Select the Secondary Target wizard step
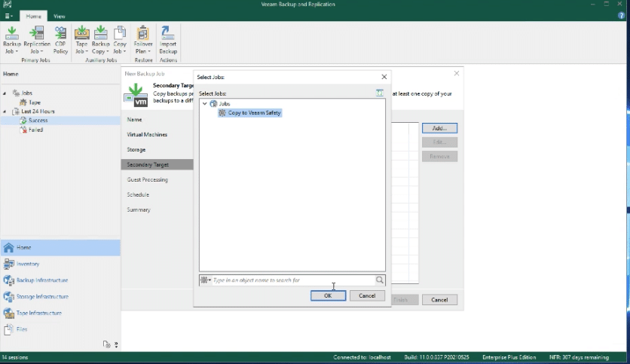The height and width of the screenshot is (364, 630). (157, 164)
